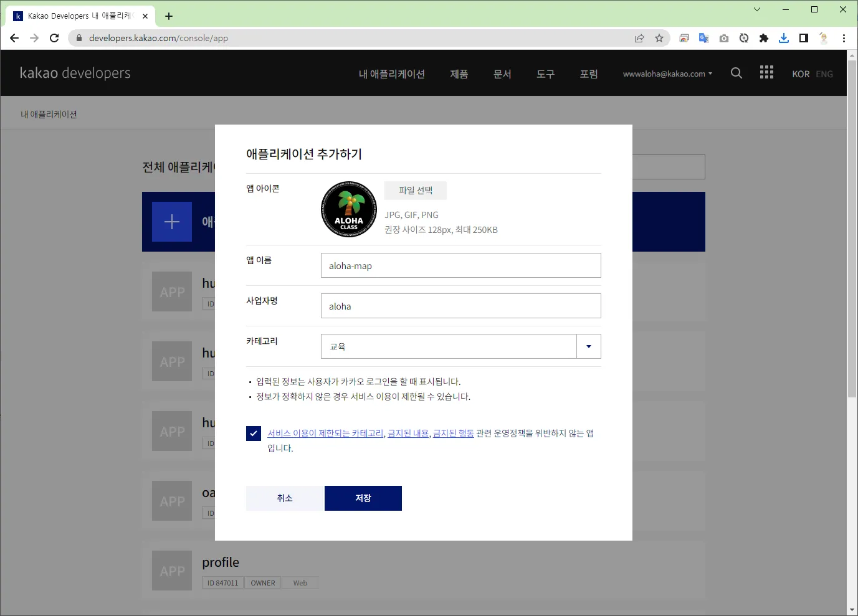Open the 문서 menu

(x=502, y=73)
